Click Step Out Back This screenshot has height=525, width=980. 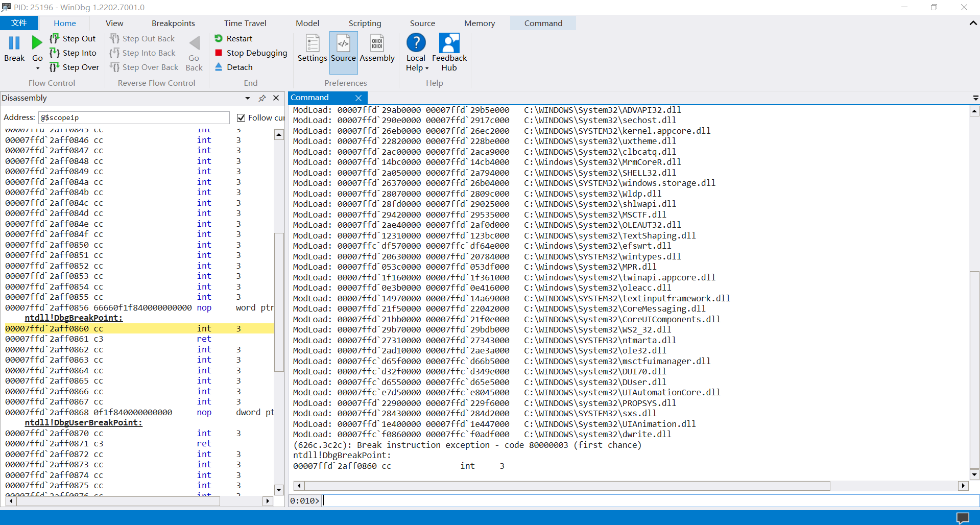click(x=142, y=39)
